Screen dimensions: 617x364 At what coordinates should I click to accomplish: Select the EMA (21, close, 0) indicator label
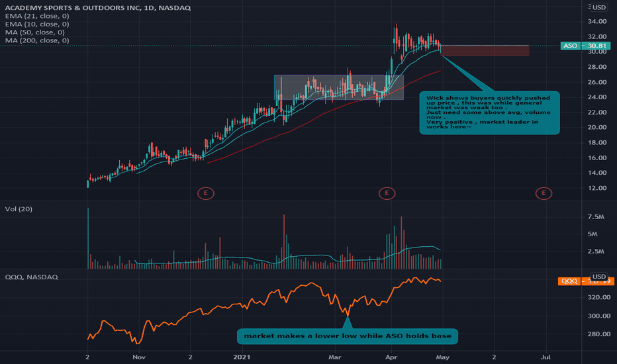click(x=37, y=16)
